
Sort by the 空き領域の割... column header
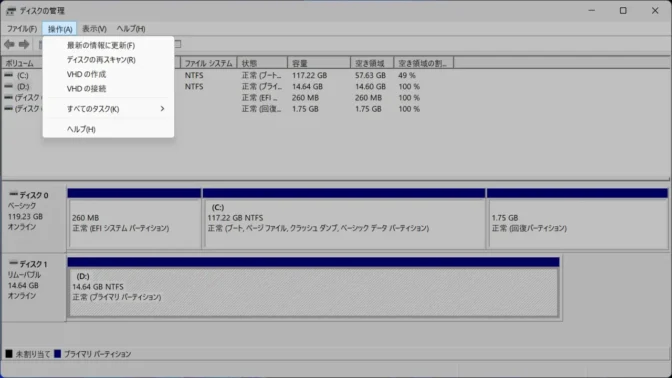pyautogui.click(x=423, y=63)
